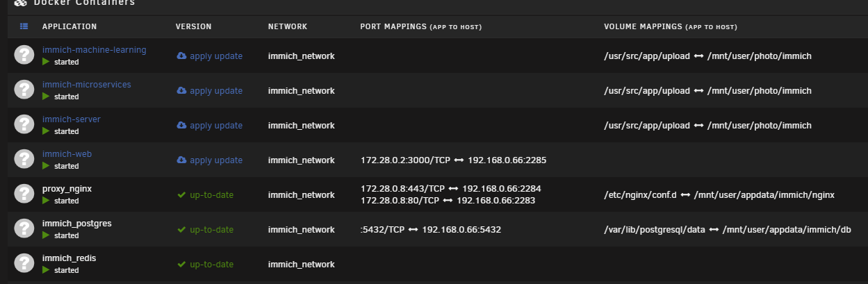The image size is (868, 284).
Task: Click the up-to-date status for immich_postgres
Action: (205, 229)
